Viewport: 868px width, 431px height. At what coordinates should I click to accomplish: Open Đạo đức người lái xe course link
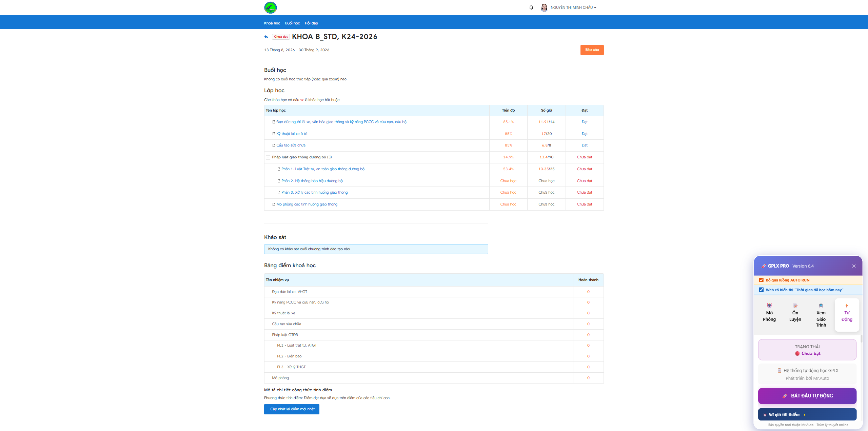pyautogui.click(x=341, y=122)
